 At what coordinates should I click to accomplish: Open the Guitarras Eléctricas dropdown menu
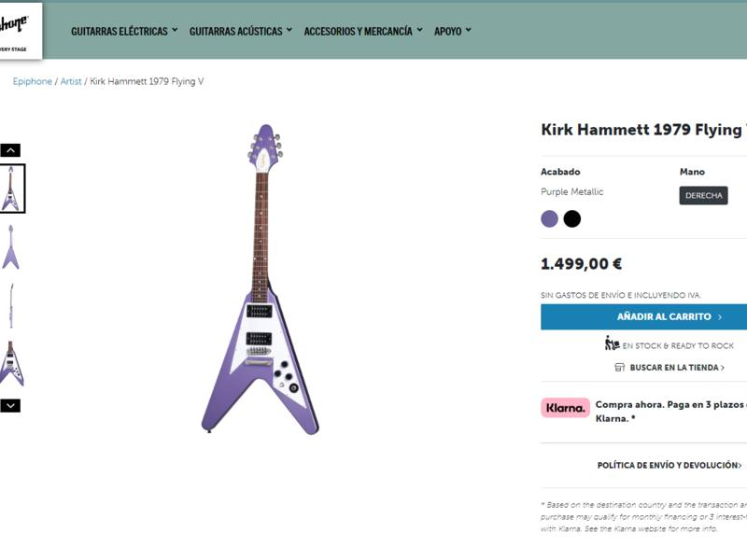click(124, 31)
